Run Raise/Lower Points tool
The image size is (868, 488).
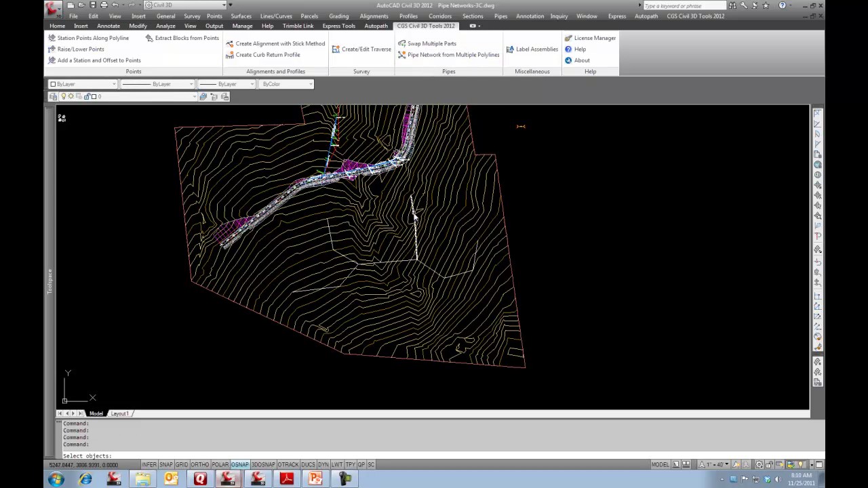click(x=76, y=49)
